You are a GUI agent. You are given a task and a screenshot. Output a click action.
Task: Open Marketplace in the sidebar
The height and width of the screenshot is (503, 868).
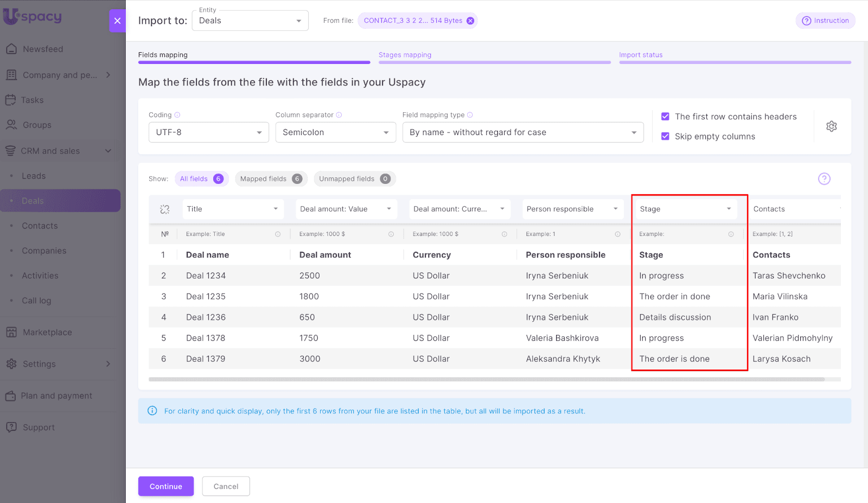[47, 332]
